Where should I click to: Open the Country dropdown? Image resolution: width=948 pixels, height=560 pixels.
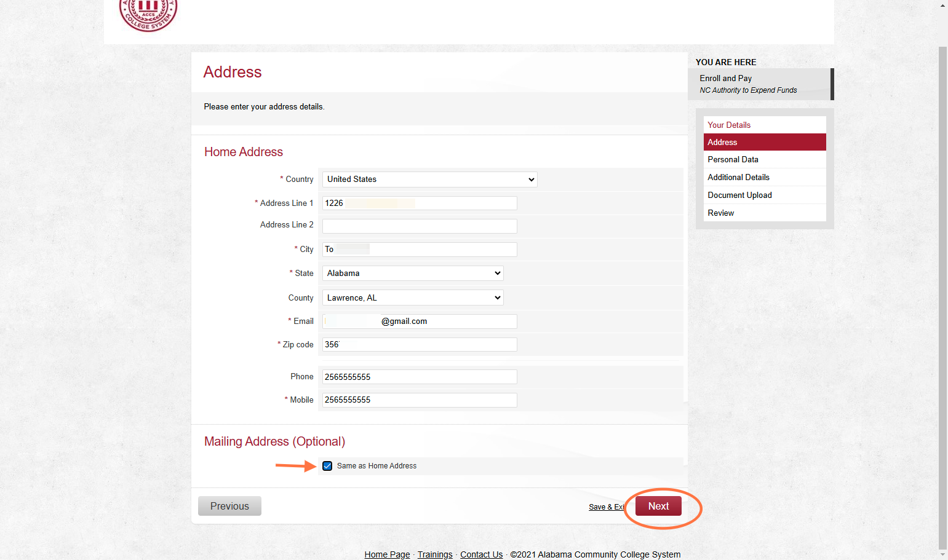[429, 179]
